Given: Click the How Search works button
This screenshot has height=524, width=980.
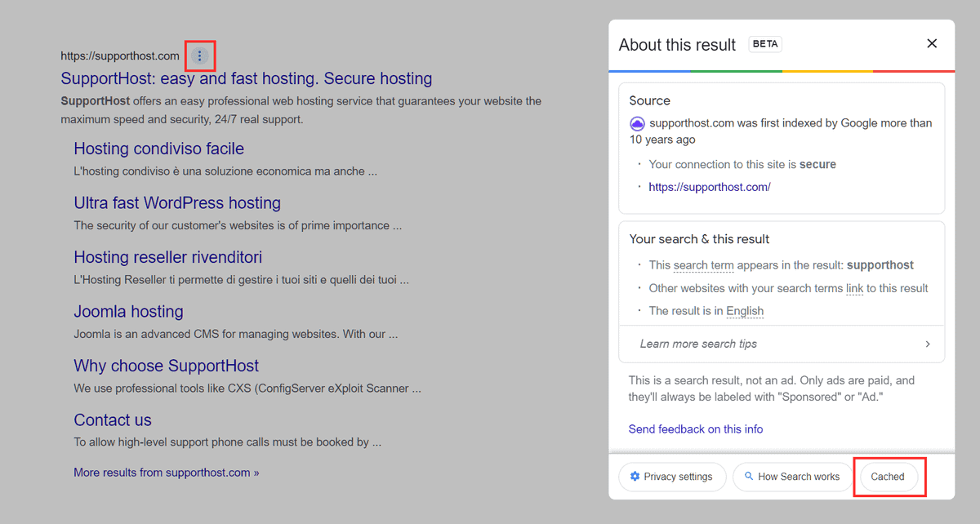Looking at the screenshot, I should tap(791, 477).
